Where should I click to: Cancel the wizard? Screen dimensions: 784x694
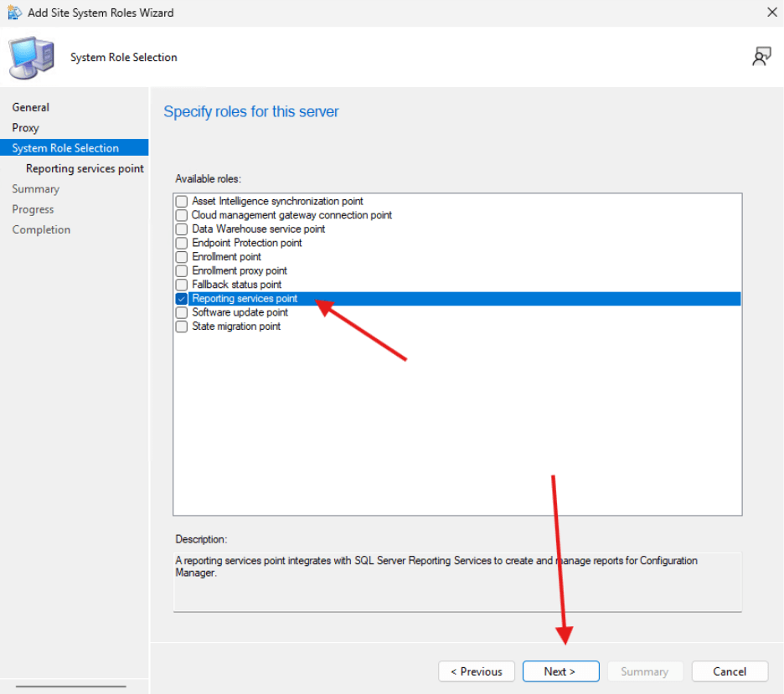click(x=730, y=671)
